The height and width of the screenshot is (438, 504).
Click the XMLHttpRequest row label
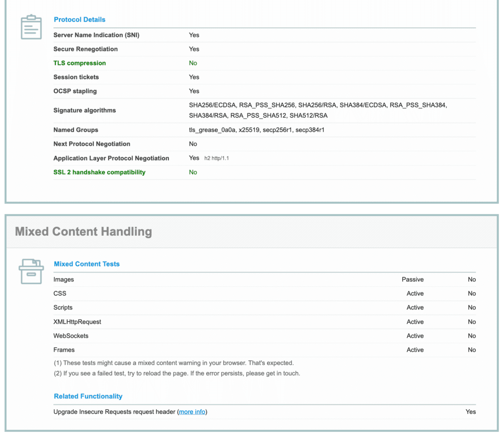coord(77,322)
